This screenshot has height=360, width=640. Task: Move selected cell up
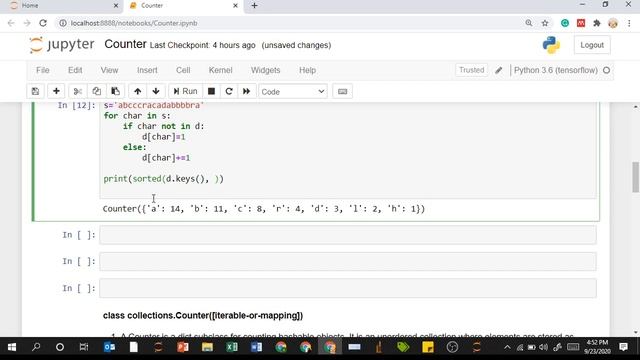138,91
